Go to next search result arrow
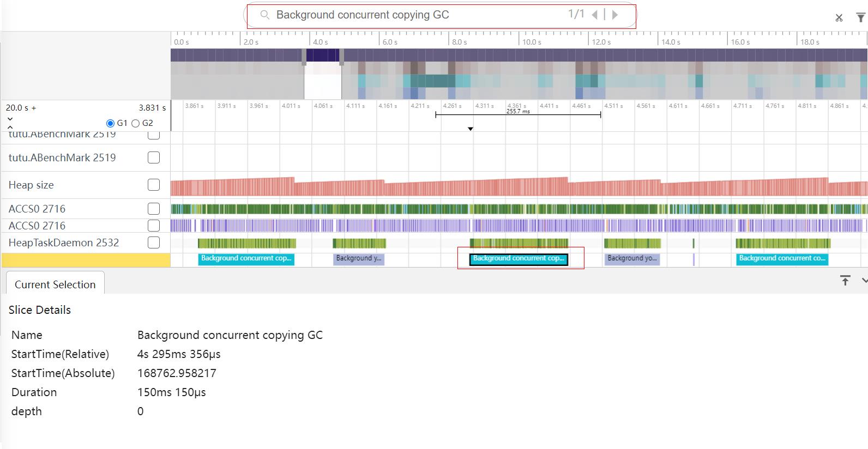Viewport: 868px width, 449px height. 615,15
